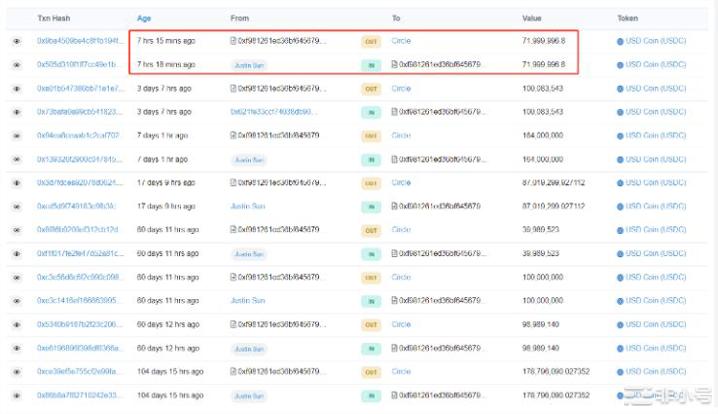
Task: Click USDC coin icon in 3 days 7 hrs IN row
Action: tap(620, 112)
